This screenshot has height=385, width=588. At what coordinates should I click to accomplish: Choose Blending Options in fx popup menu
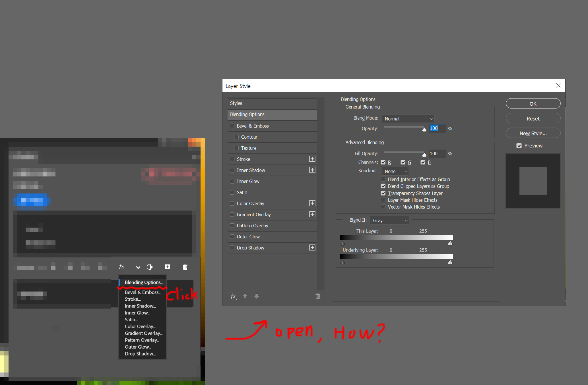144,282
